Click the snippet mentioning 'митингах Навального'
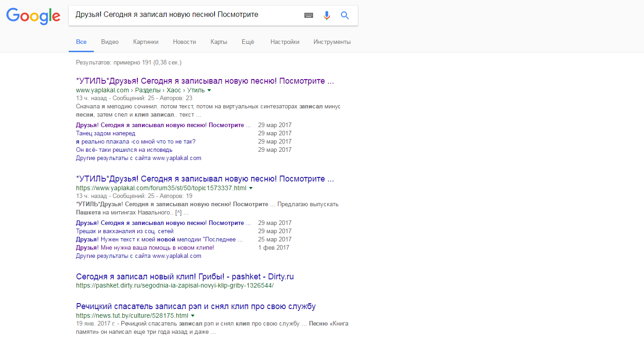This screenshot has width=644, height=342. tap(207, 208)
